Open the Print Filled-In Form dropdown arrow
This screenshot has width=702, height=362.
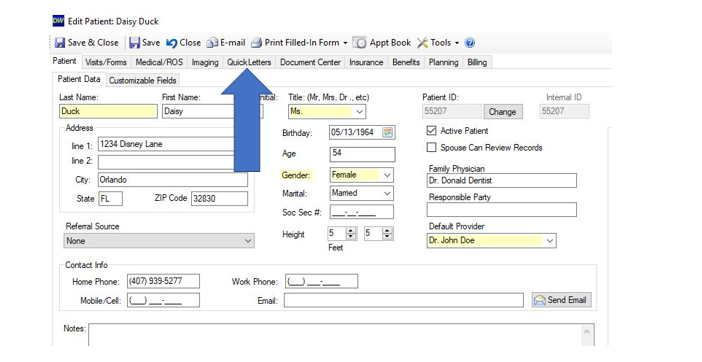point(345,43)
